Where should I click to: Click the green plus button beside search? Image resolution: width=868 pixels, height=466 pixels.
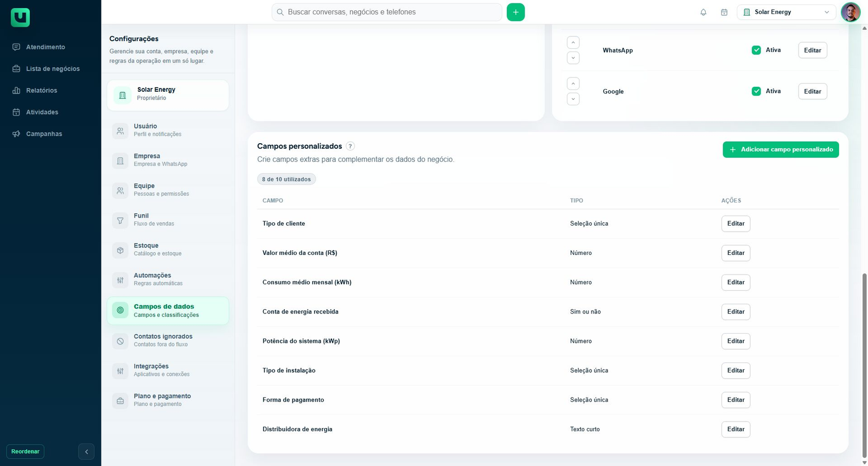(515, 12)
